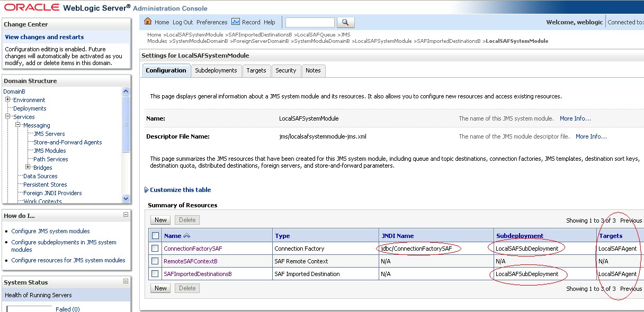This screenshot has width=644, height=312.
Task: Check the RemoteSAFContextB row checkbox
Action: coord(155,261)
